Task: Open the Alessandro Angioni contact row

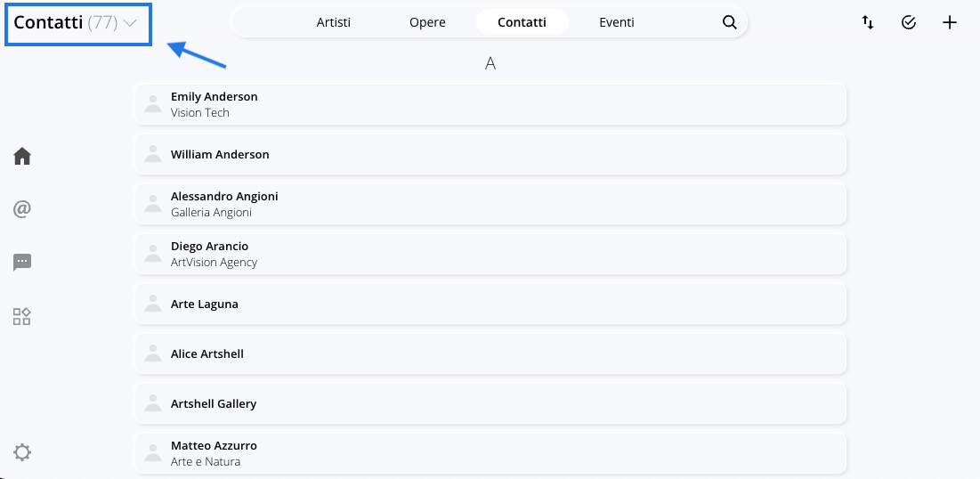Action: [490, 204]
